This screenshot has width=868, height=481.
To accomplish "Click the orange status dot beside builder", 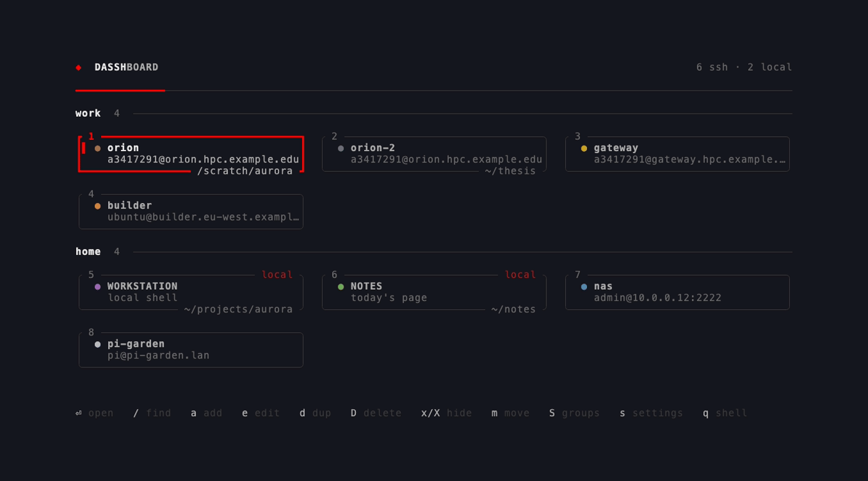I will click(97, 206).
